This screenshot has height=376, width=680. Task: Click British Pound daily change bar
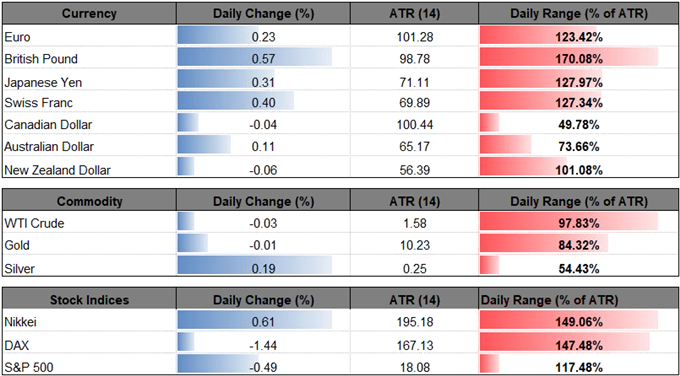255,59
